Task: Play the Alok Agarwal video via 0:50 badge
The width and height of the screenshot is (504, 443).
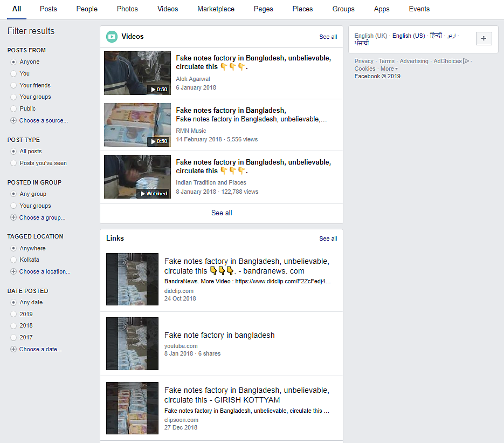Action: 159,90
